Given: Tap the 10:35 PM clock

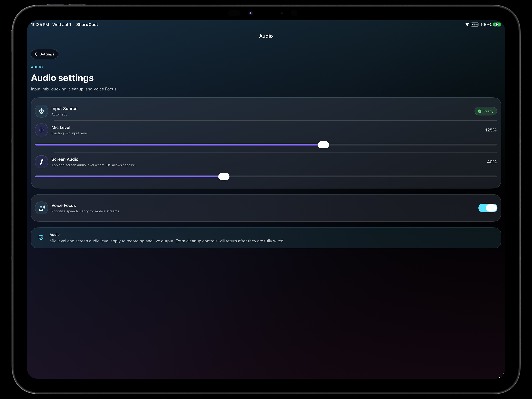Looking at the screenshot, I should (x=40, y=25).
